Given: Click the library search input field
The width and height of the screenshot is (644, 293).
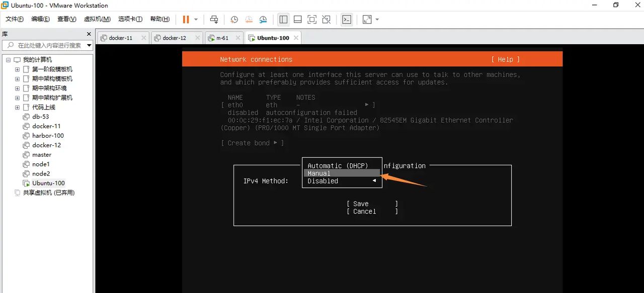Looking at the screenshot, I should coord(45,45).
